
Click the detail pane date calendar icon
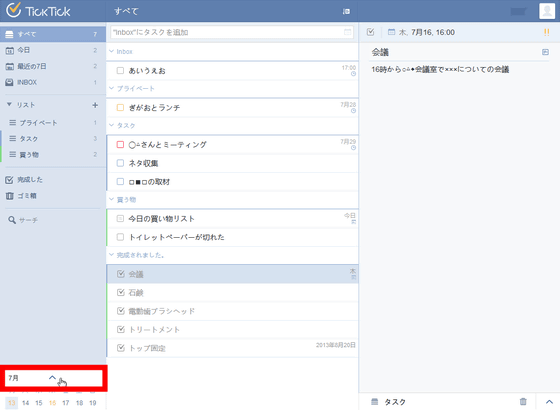click(391, 32)
